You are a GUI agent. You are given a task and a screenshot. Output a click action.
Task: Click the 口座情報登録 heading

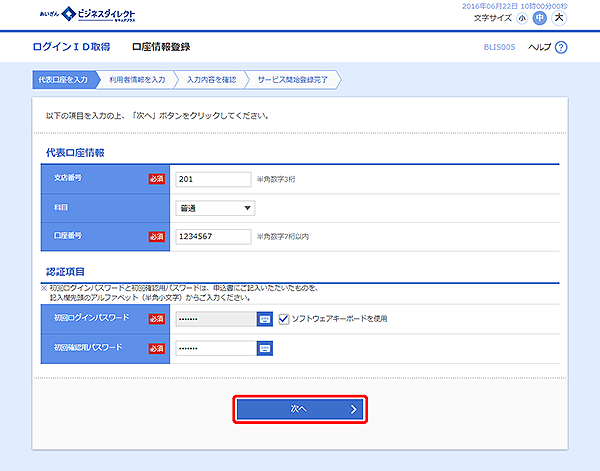tap(161, 47)
